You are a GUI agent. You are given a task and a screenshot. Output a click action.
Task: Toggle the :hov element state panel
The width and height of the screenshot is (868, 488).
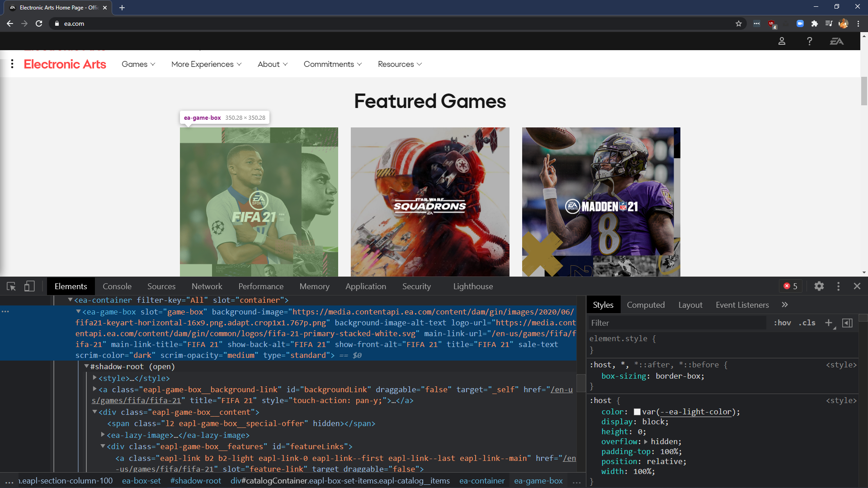pos(782,323)
